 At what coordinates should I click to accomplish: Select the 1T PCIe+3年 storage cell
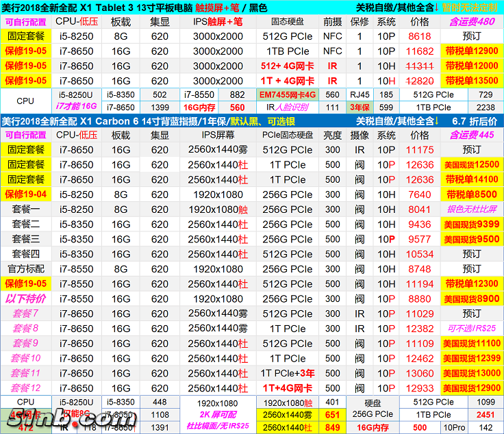point(287,373)
